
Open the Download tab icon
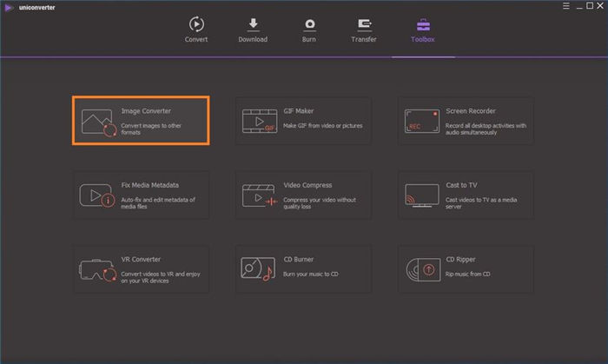(254, 24)
